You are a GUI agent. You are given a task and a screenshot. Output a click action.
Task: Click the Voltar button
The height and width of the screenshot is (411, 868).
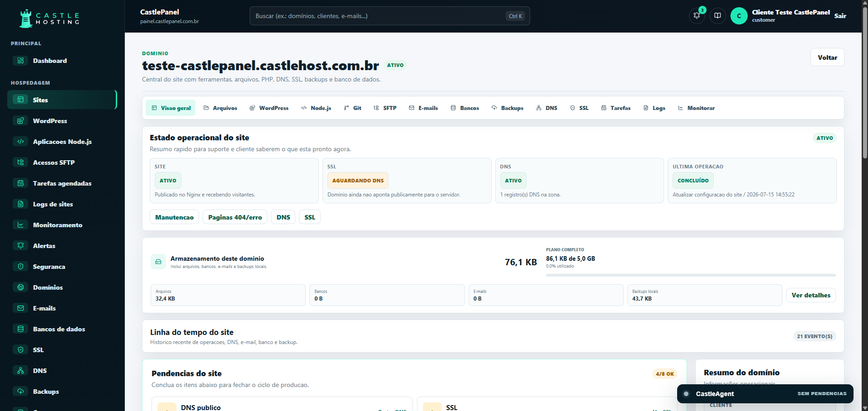pos(827,57)
